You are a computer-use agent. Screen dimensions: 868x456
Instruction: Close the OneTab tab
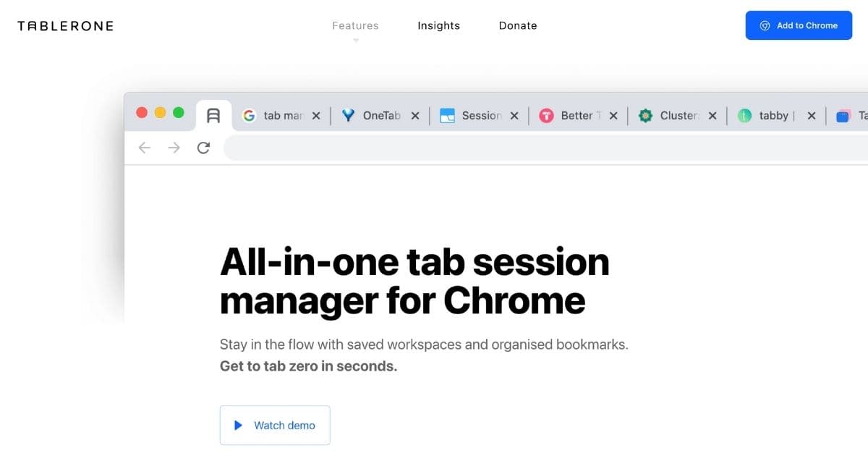415,115
